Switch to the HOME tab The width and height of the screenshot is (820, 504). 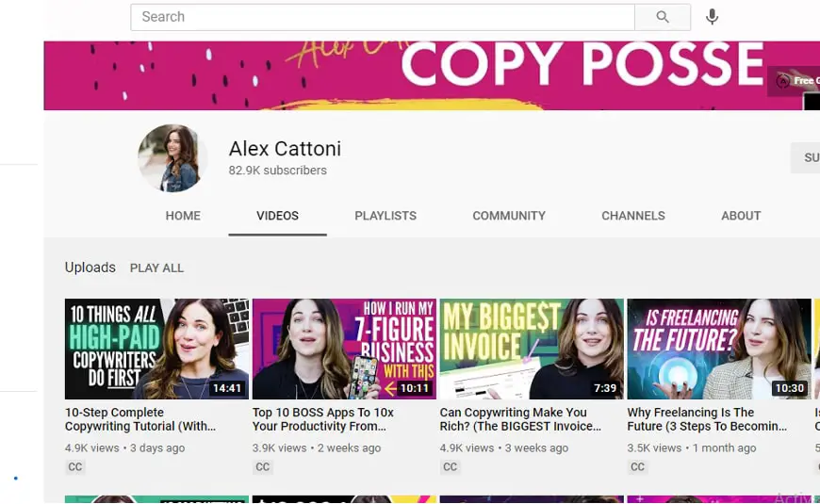coord(183,216)
